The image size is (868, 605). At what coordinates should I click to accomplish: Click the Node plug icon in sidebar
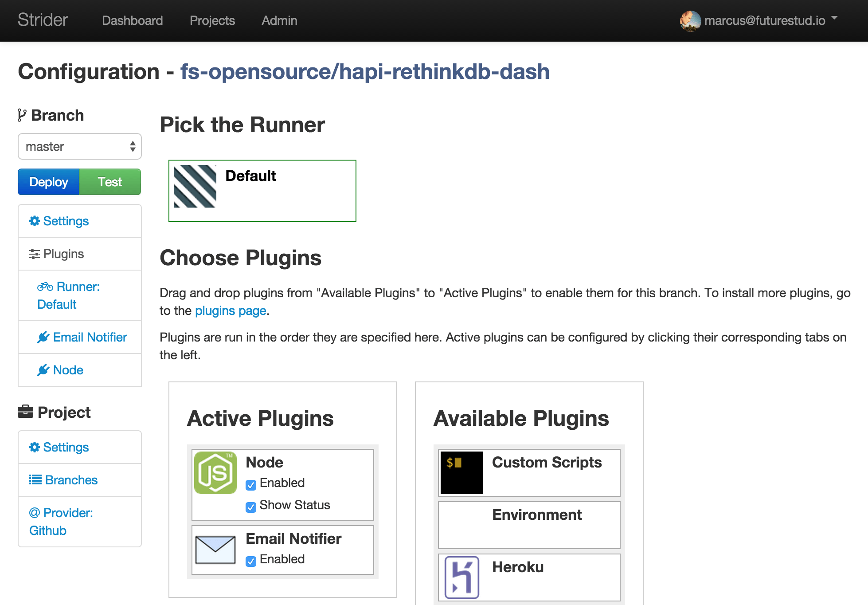[43, 370]
